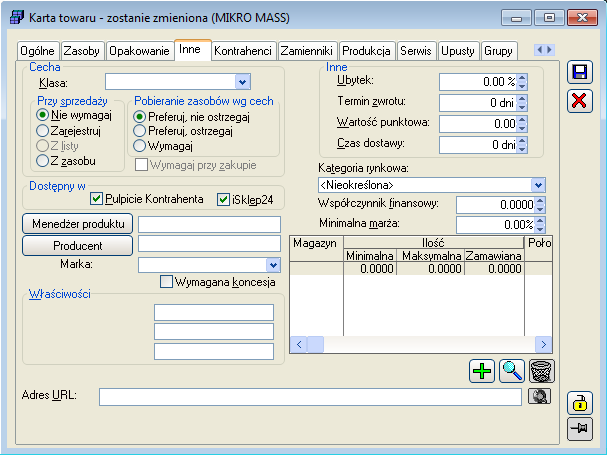Viewport: 607px width, 455px height.
Task: Click the Adres URL input field
Action: click(310, 397)
